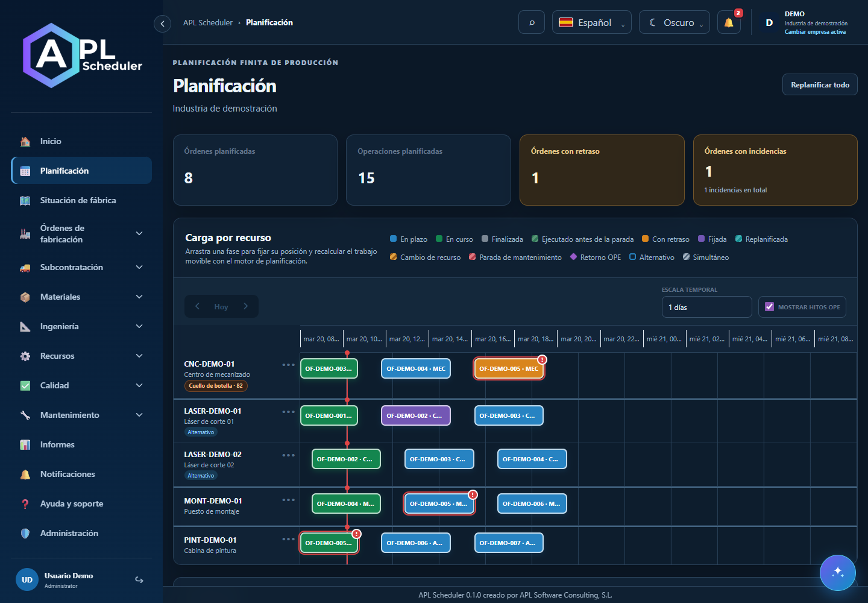
Task: Open the Escala temporal 1 días selector
Action: pos(707,307)
